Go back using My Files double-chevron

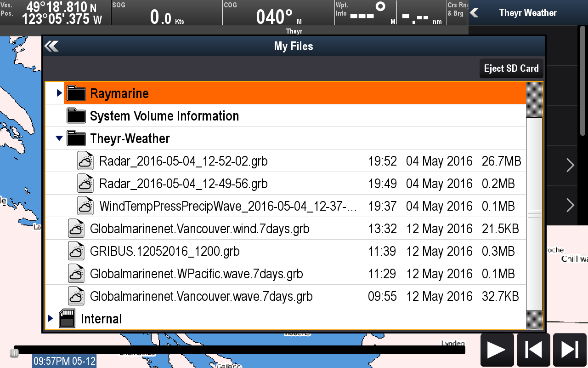click(51, 46)
